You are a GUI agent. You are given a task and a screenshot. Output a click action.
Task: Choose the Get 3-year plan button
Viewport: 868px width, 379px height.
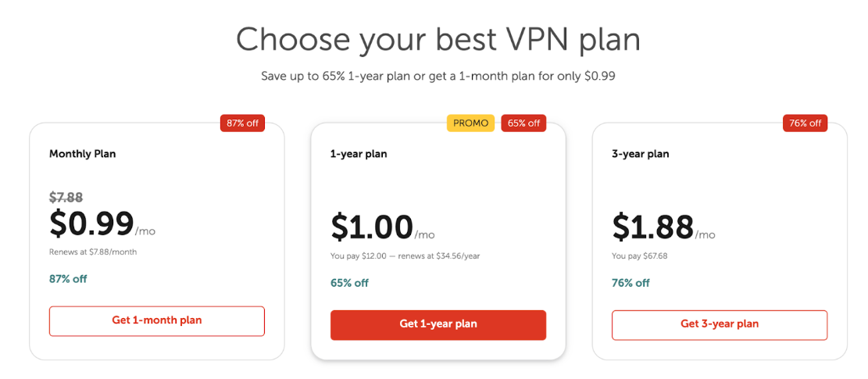tap(719, 324)
